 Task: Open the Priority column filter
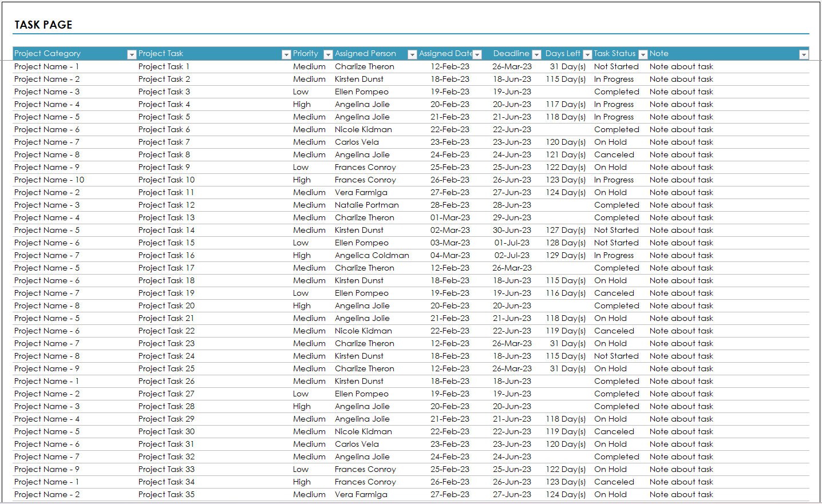[328, 54]
